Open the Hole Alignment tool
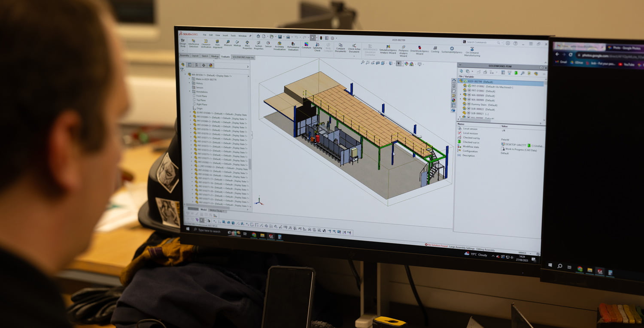Image resolution: width=644 pixels, height=328 pixels. (x=217, y=44)
